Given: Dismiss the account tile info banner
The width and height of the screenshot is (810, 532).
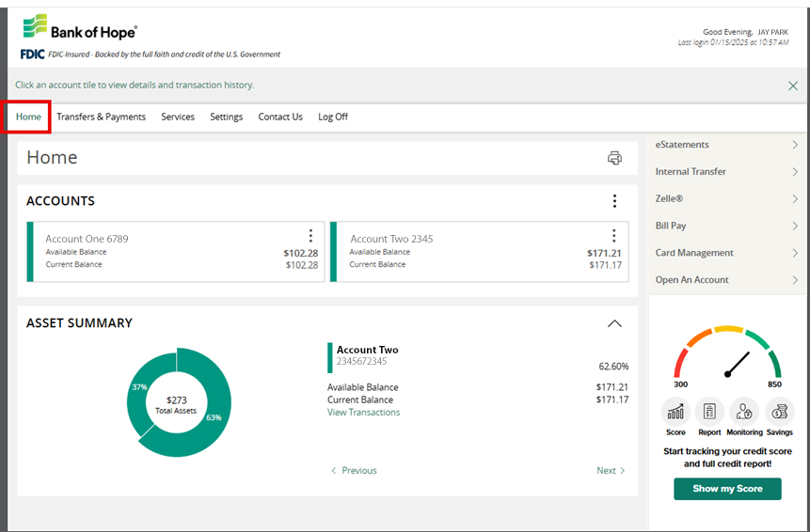Looking at the screenshot, I should (793, 86).
